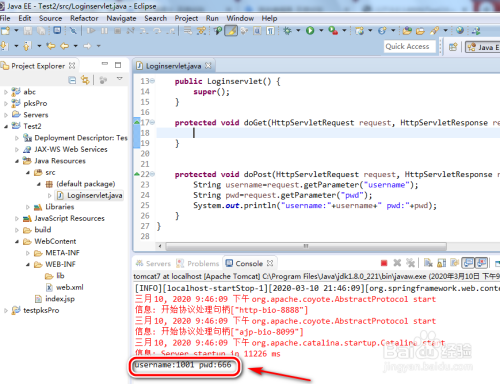The image size is (500, 384).
Task: Collapse the WebContent folder
Action: 17,241
